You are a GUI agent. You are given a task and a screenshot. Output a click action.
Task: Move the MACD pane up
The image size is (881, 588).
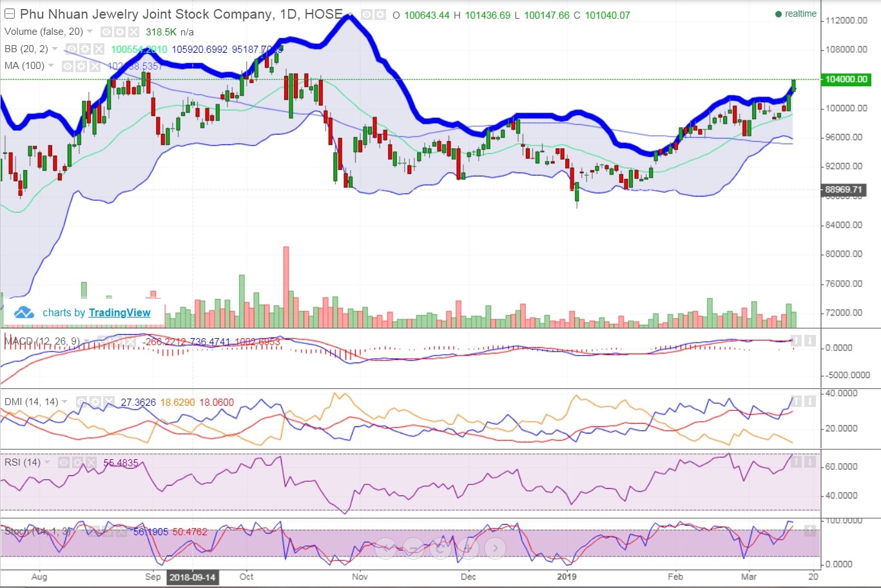pos(796,341)
